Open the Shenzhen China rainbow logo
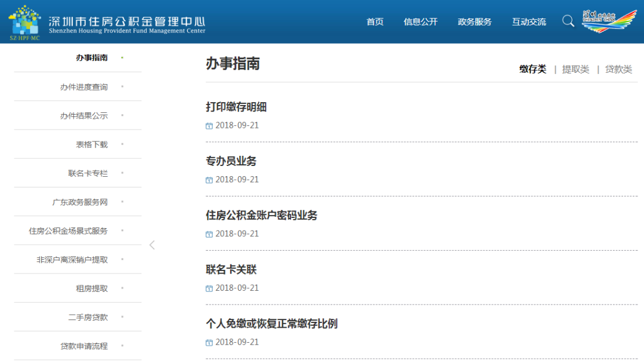The width and height of the screenshot is (644, 363). tap(609, 21)
